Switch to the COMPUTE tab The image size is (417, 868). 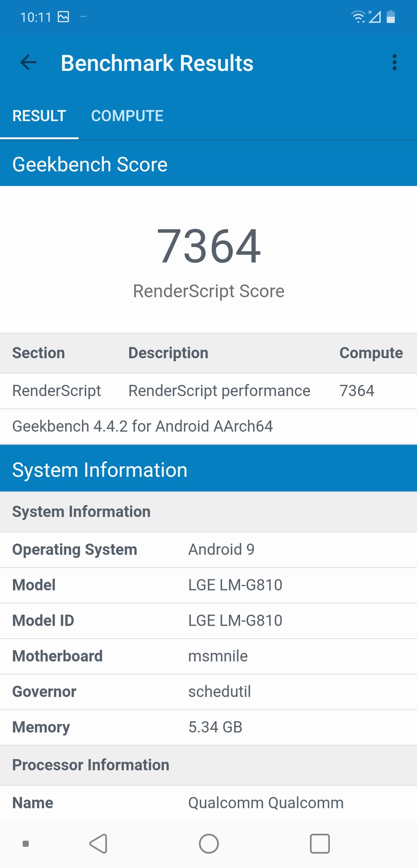coord(127,116)
